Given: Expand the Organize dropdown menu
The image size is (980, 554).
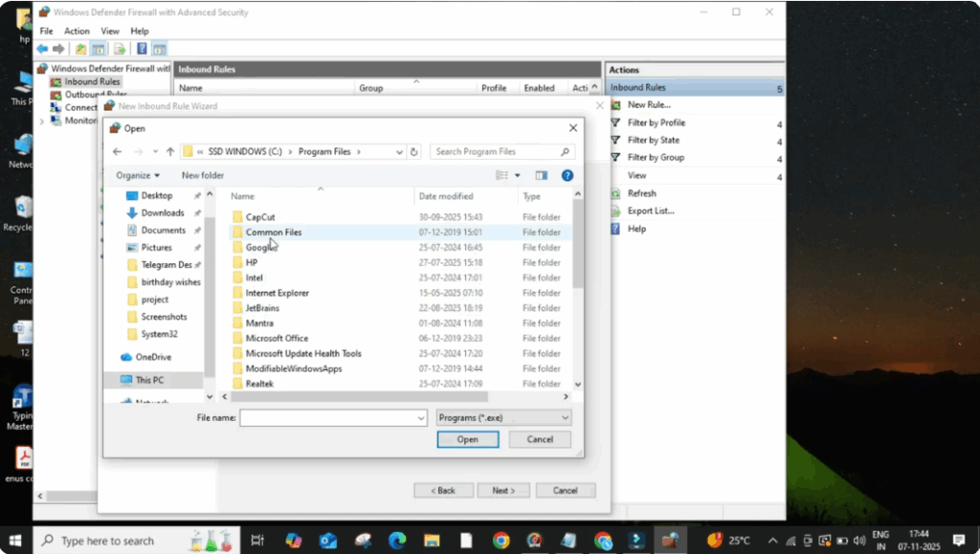Looking at the screenshot, I should [138, 175].
